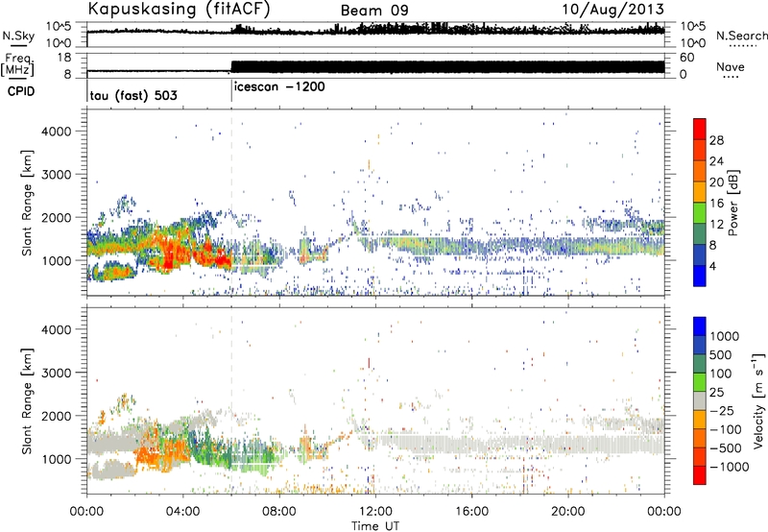The height and width of the screenshot is (532, 768).
Task: Click the gray velocity band near 16:00
Action: 471,444
